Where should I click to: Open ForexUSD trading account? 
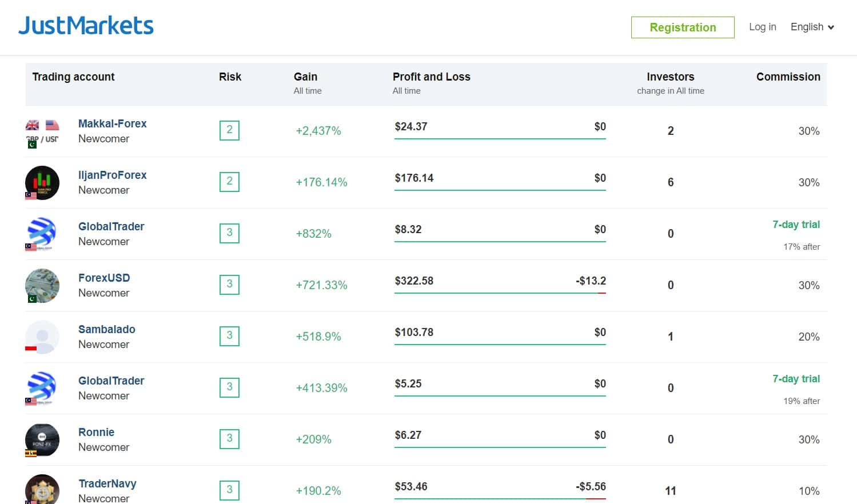(x=104, y=278)
